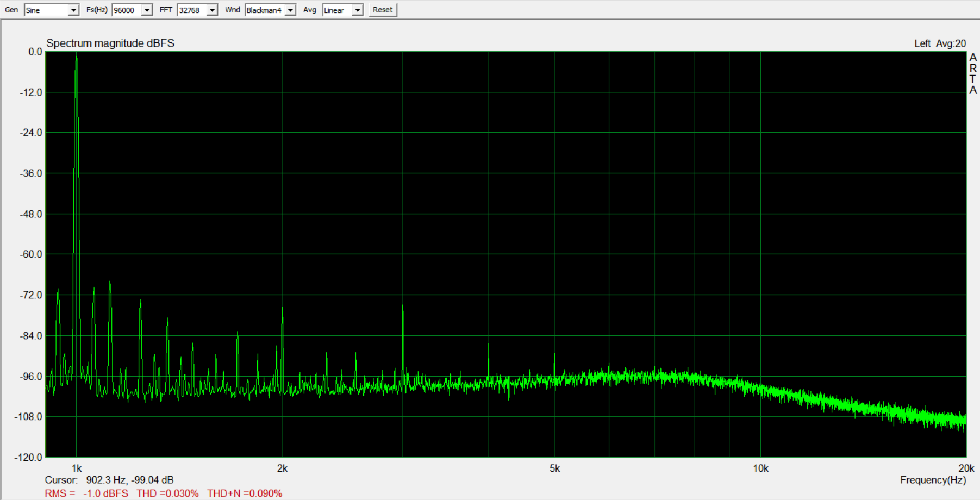980x500 pixels.
Task: Select the Blackman4 window value
Action: (x=265, y=10)
